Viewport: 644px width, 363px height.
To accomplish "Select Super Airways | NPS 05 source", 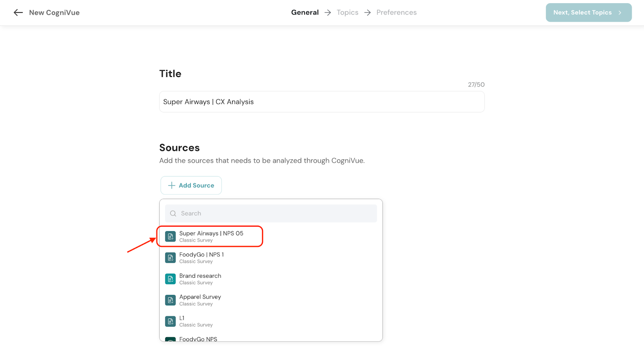I will [x=211, y=236].
